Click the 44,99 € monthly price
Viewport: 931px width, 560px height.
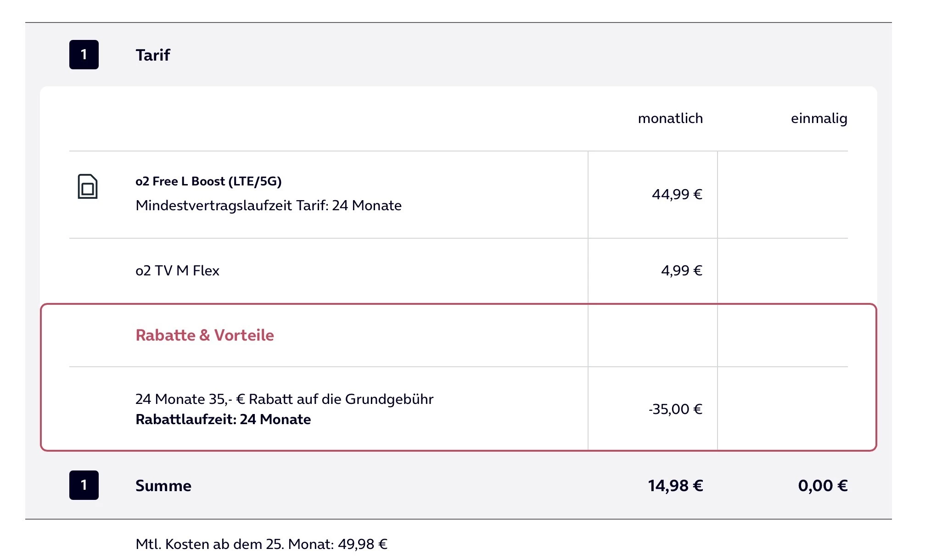pyautogui.click(x=677, y=194)
